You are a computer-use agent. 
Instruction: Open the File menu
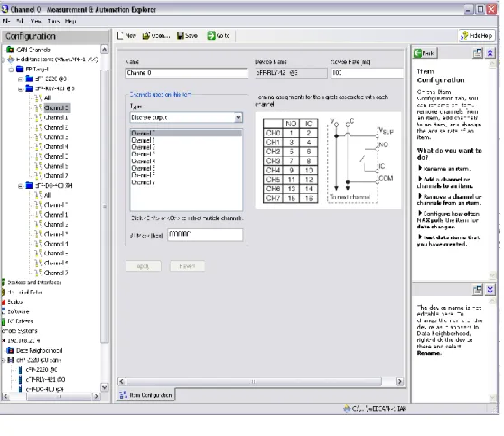click(6, 21)
